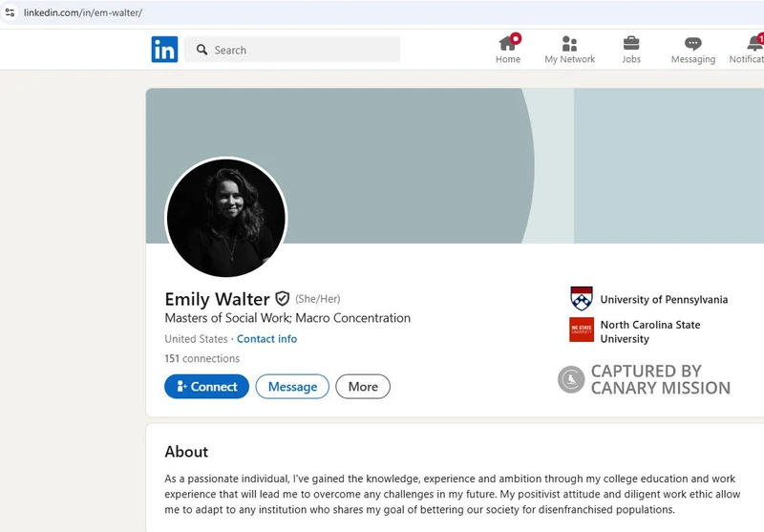Viewport: 764px width, 532px height.
Task: Click the URL linkedin.com/in/em-walter/
Action: (83, 12)
